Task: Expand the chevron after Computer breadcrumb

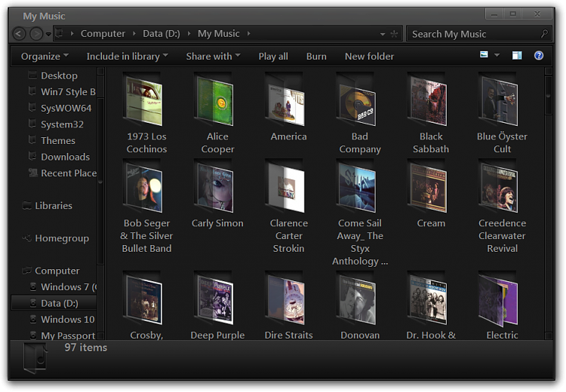Action: pyautogui.click(x=134, y=33)
